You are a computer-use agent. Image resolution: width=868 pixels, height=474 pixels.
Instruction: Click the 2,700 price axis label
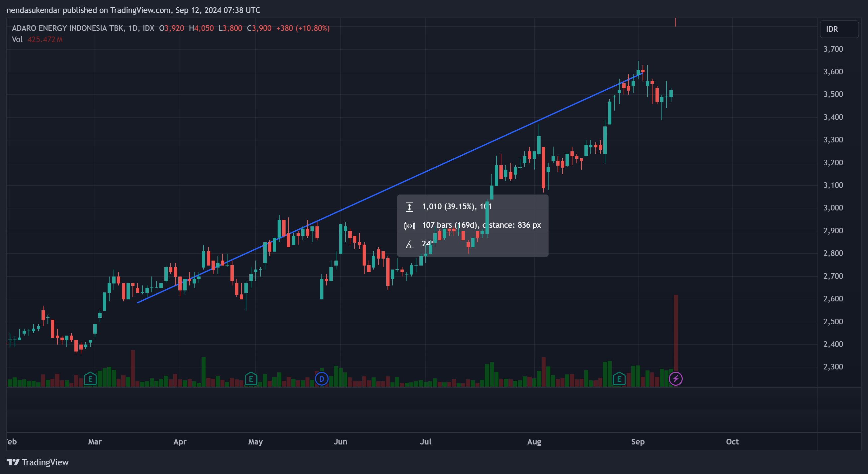pyautogui.click(x=833, y=276)
